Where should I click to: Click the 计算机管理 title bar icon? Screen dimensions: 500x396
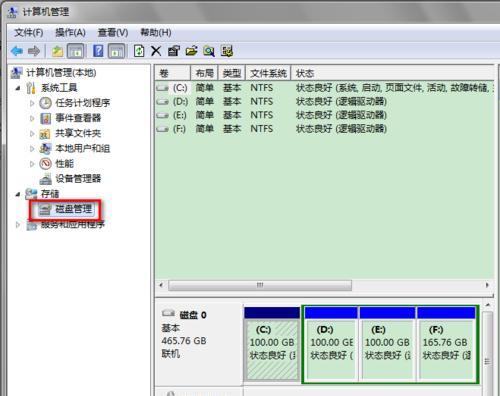[x=12, y=12]
